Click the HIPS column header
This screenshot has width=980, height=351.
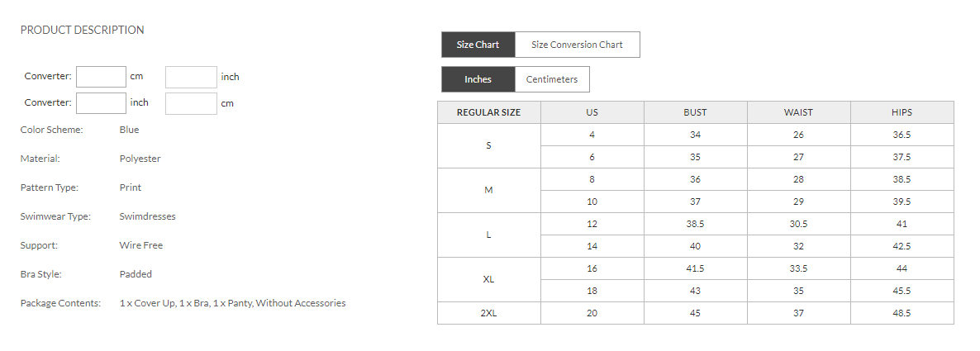click(902, 112)
